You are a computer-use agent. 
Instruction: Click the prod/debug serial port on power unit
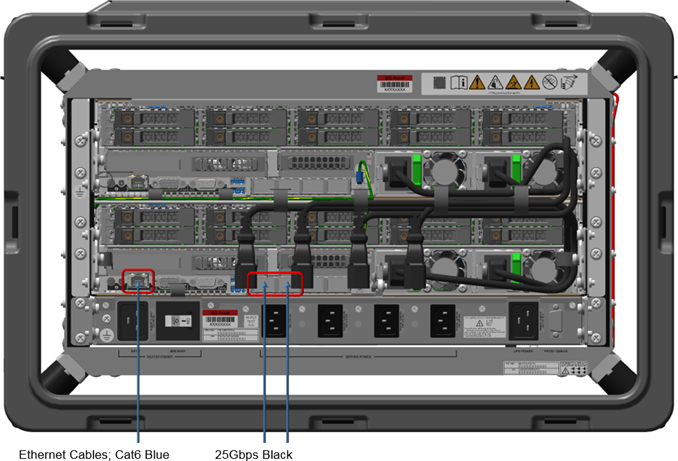(556, 320)
